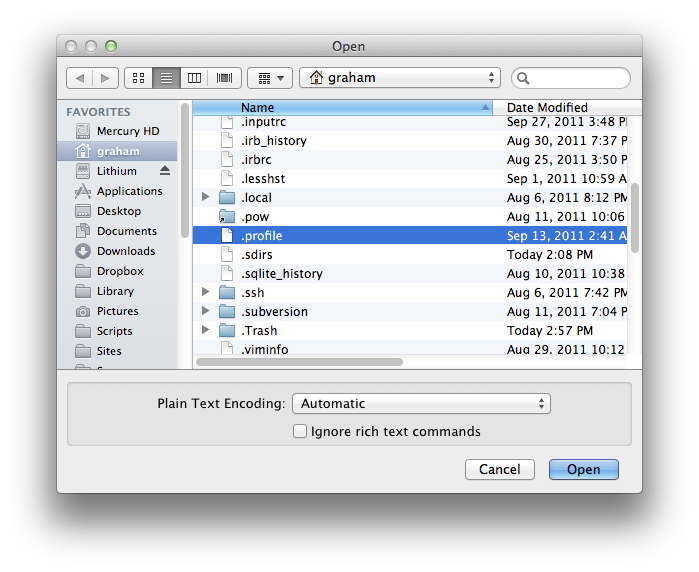The image size is (699, 572).
Task: Open Applications in the sidebar
Action: [128, 191]
